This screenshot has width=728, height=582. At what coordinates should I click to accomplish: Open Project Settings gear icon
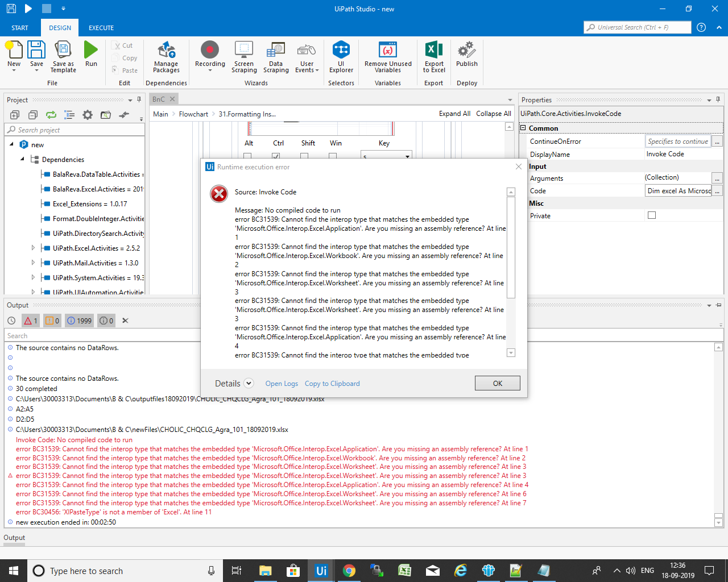click(88, 115)
